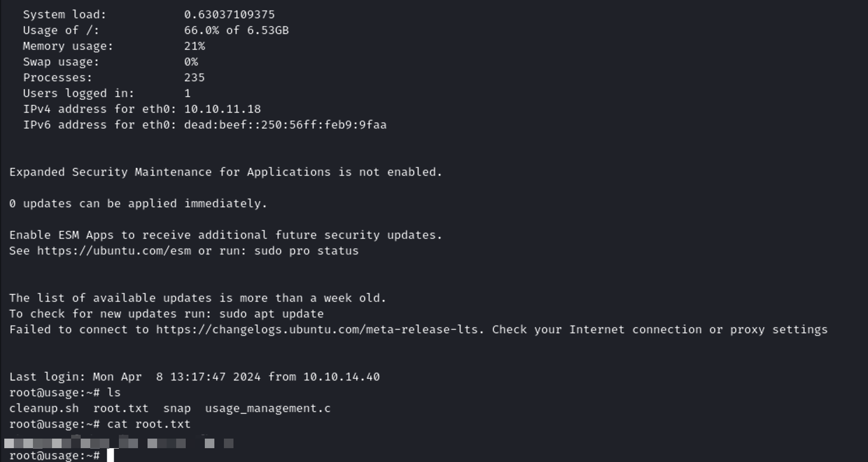Click the "sudo apt update" command text
Viewport: 868px width, 462px height.
point(271,314)
